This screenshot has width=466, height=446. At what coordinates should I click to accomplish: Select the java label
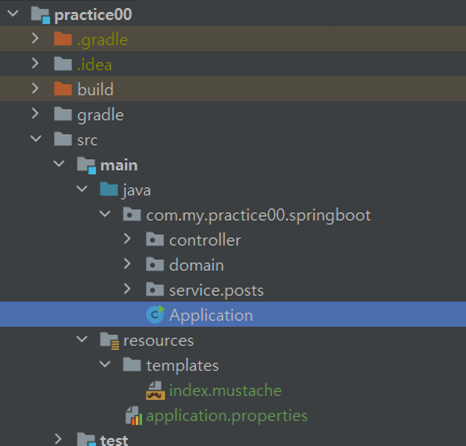point(137,191)
